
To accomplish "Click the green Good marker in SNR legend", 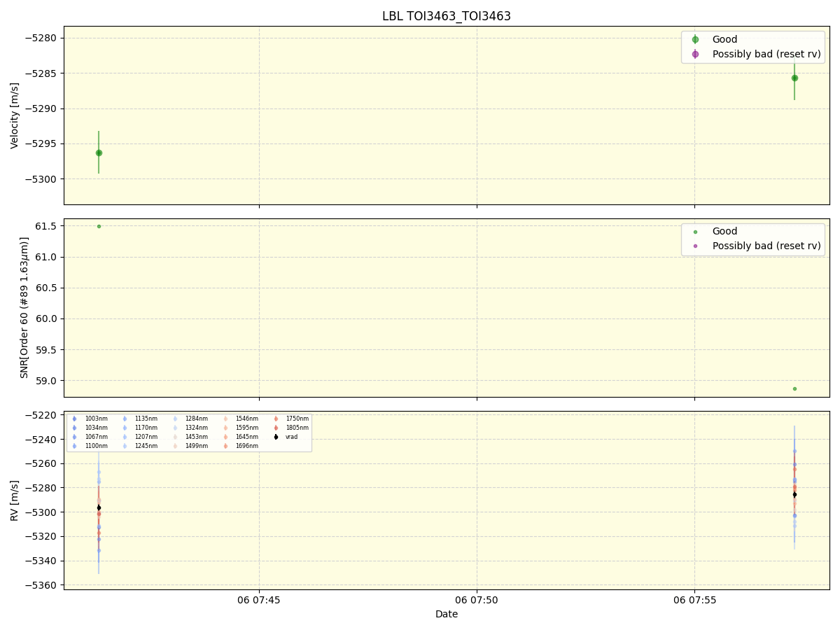I will click(695, 232).
